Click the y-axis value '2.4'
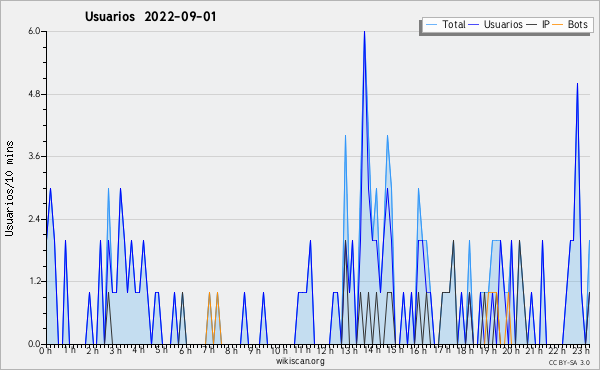Viewport: 600px width, 370px height. click(x=34, y=219)
